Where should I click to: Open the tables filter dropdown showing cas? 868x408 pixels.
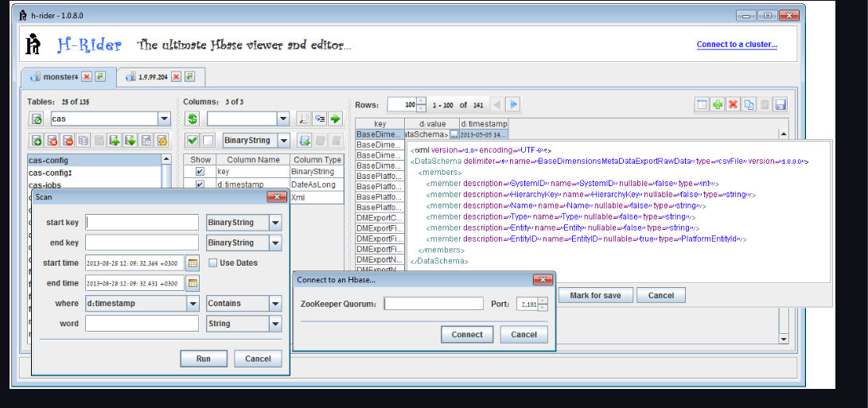(x=164, y=119)
